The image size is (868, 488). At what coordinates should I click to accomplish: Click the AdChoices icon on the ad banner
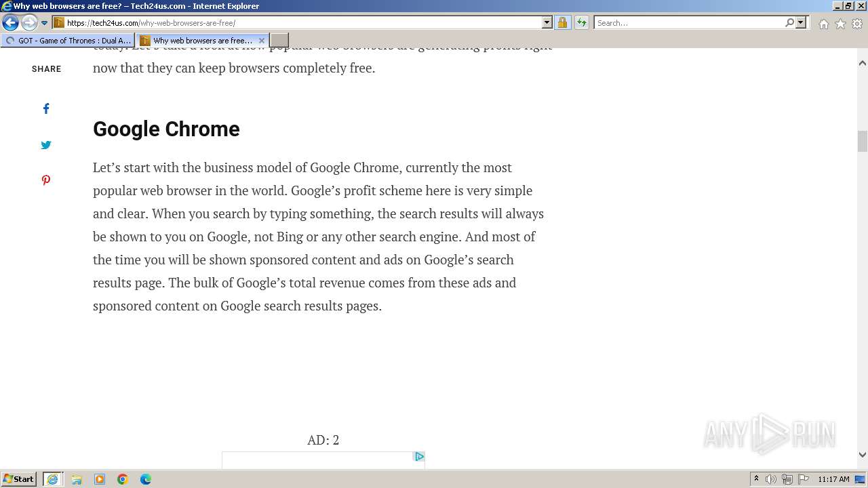[419, 457]
